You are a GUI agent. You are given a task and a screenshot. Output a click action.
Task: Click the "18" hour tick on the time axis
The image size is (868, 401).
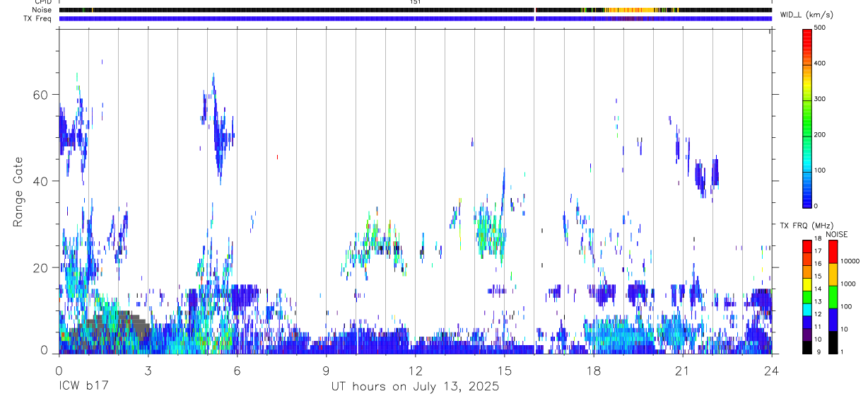[x=594, y=370]
